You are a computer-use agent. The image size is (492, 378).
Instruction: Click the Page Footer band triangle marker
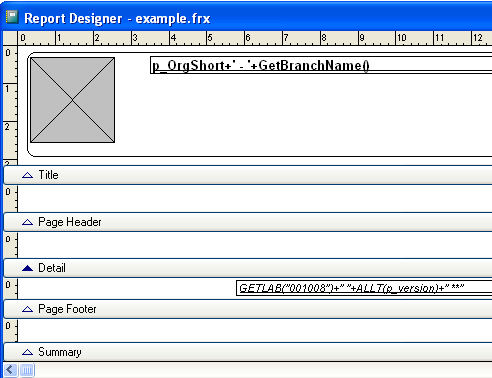(27, 309)
